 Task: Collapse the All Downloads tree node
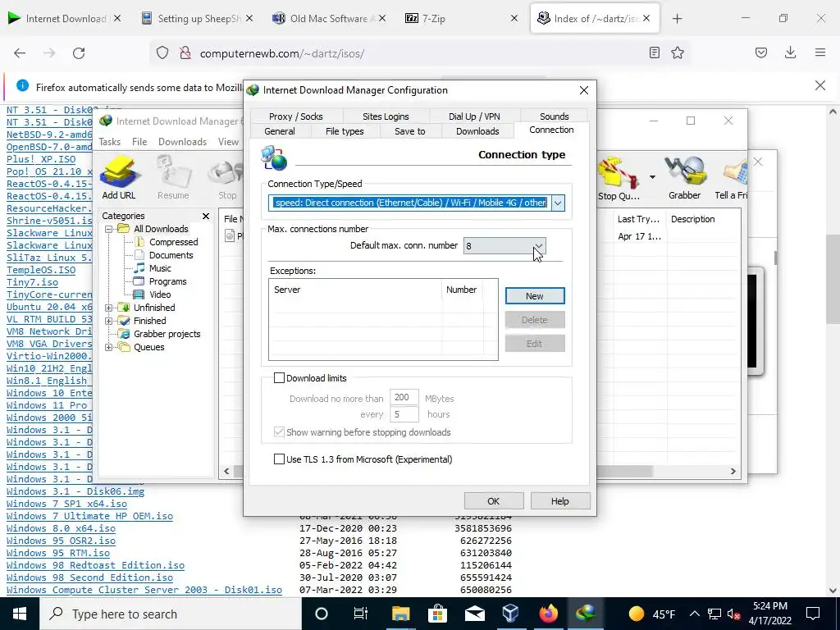(109, 230)
